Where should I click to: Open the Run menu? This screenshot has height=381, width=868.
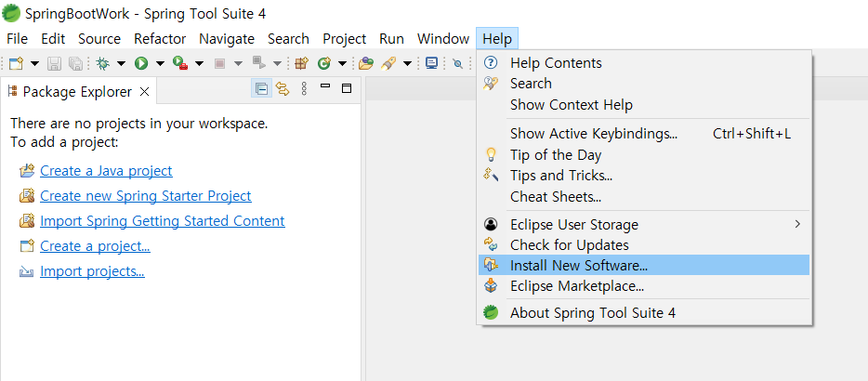(391, 39)
